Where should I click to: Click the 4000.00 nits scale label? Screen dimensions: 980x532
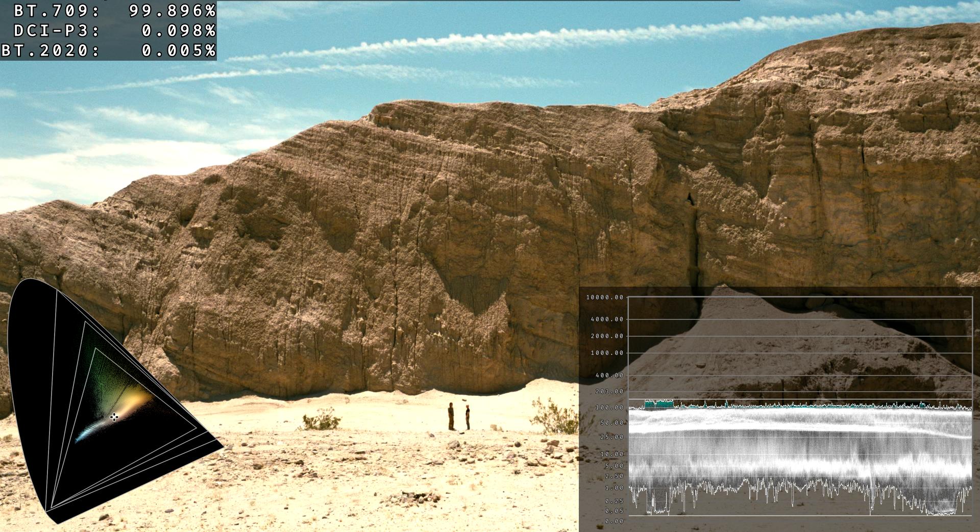click(x=606, y=319)
